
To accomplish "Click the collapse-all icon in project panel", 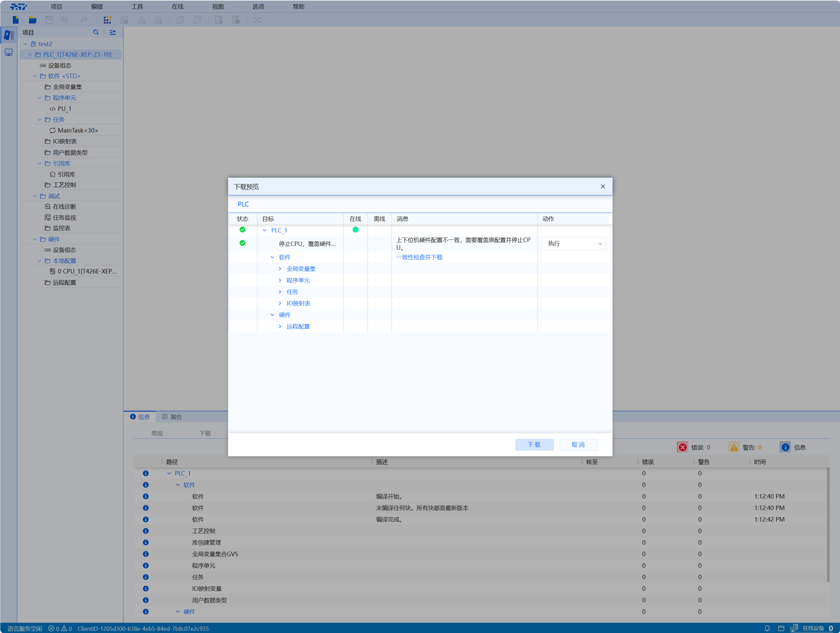I will point(113,32).
